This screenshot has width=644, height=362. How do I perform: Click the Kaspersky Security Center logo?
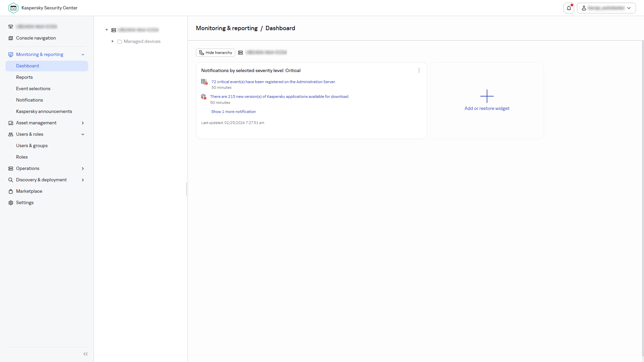point(13,8)
